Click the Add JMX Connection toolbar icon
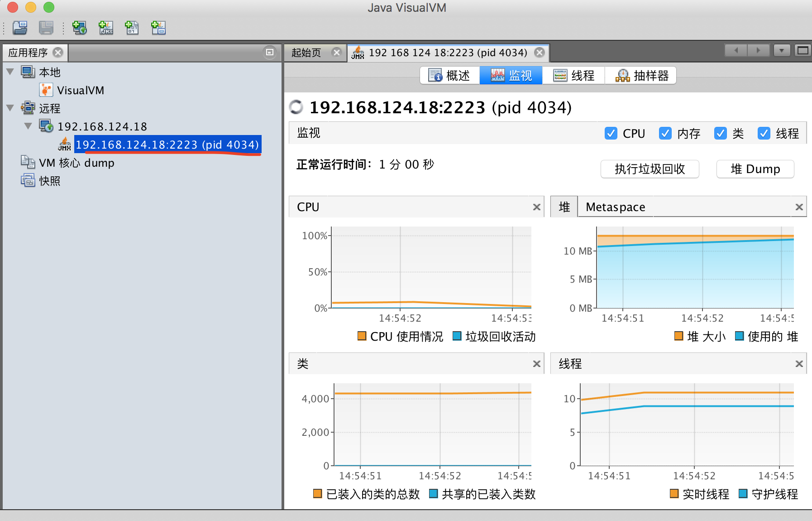The image size is (812, 521). (x=105, y=28)
